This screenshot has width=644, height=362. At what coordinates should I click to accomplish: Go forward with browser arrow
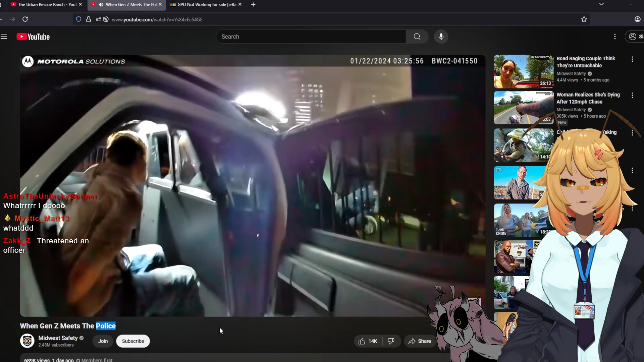click(12, 19)
